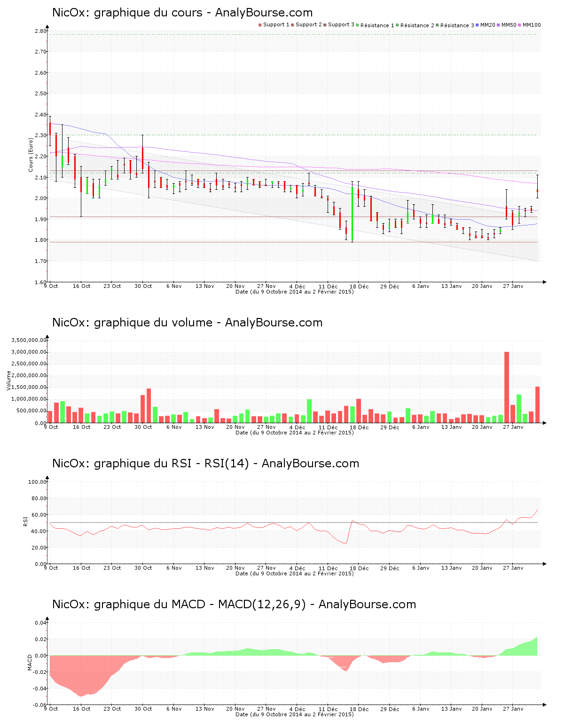The image size is (564, 728).
Task: Click the 100.00 tick on RSI axis
Action: (x=38, y=482)
